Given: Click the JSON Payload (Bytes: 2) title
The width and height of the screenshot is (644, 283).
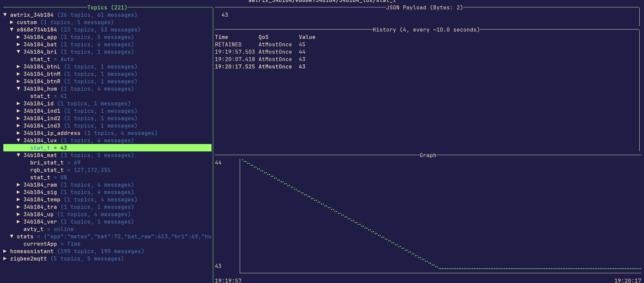Looking at the screenshot, I should tap(425, 7).
